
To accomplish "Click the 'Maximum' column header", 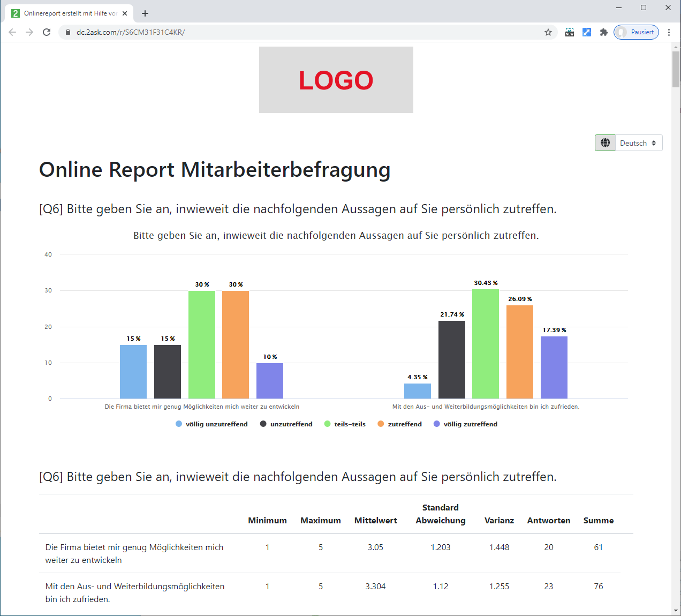I will click(x=321, y=521).
